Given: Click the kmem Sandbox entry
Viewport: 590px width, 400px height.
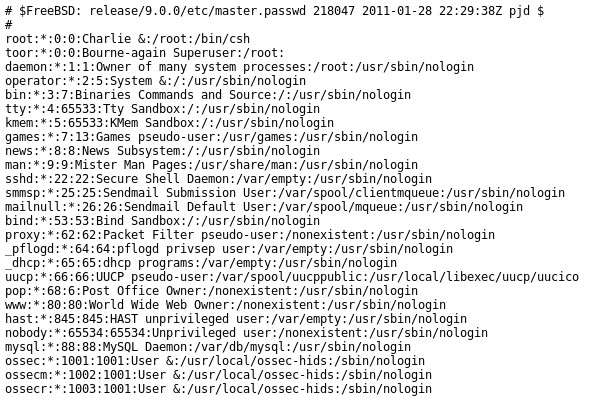Looking at the screenshot, I should point(169,123).
